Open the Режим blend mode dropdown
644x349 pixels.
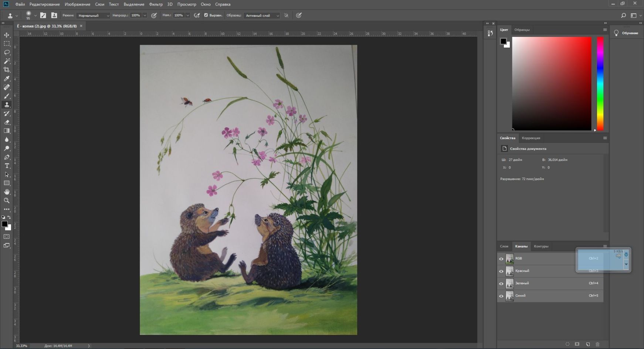tap(93, 16)
